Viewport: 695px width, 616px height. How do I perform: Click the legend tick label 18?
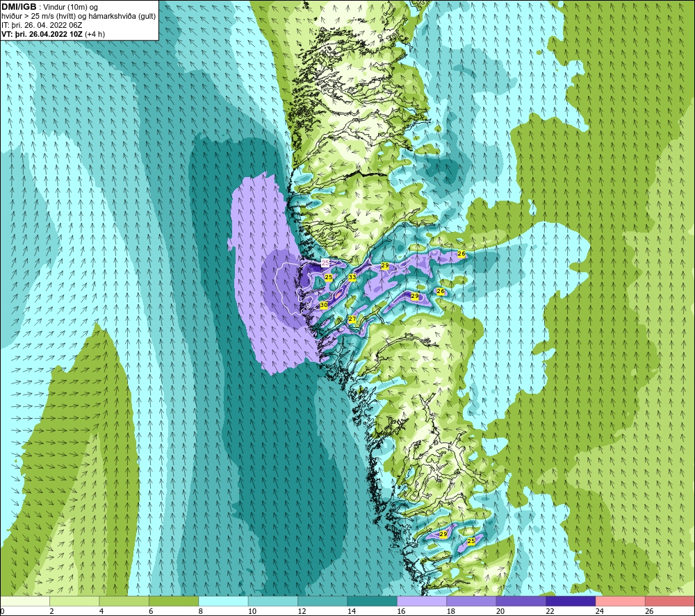451,611
